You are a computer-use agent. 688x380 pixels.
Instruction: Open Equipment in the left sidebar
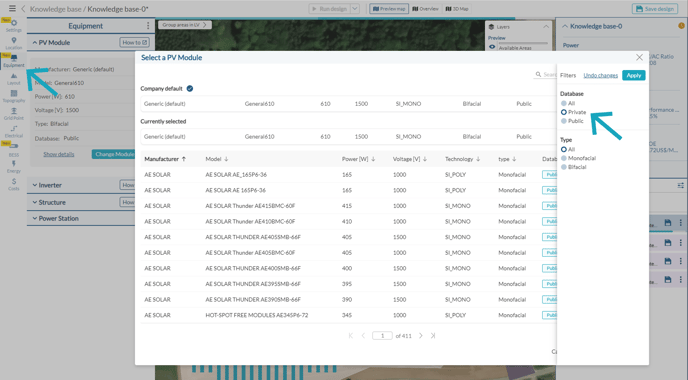[14, 61]
